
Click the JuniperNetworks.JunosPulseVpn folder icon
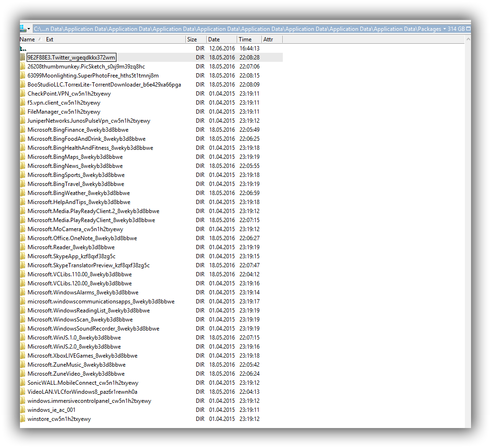pyautogui.click(x=22, y=121)
